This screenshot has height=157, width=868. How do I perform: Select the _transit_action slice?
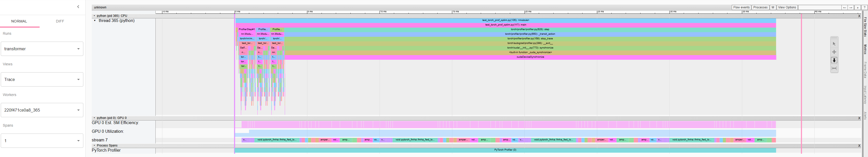[x=530, y=34]
